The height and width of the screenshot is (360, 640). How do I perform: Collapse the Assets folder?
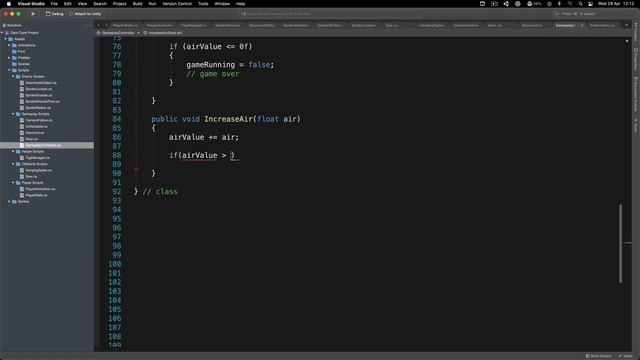coord(6,39)
